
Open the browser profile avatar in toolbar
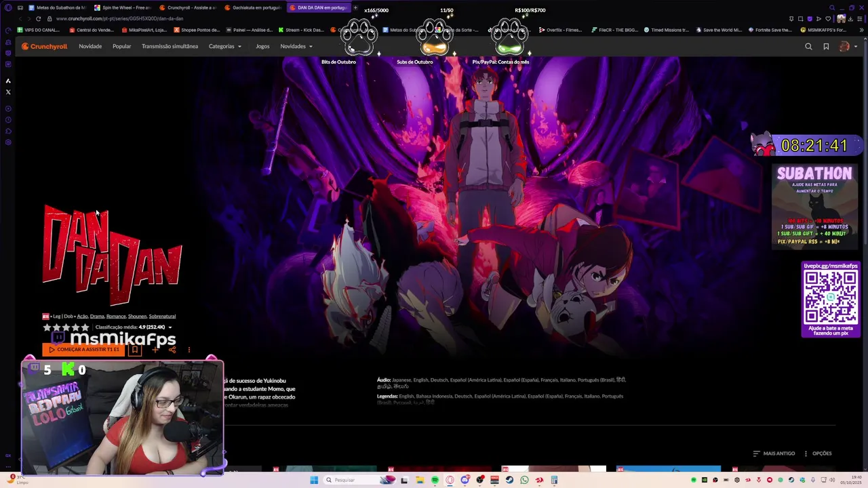pos(842,18)
